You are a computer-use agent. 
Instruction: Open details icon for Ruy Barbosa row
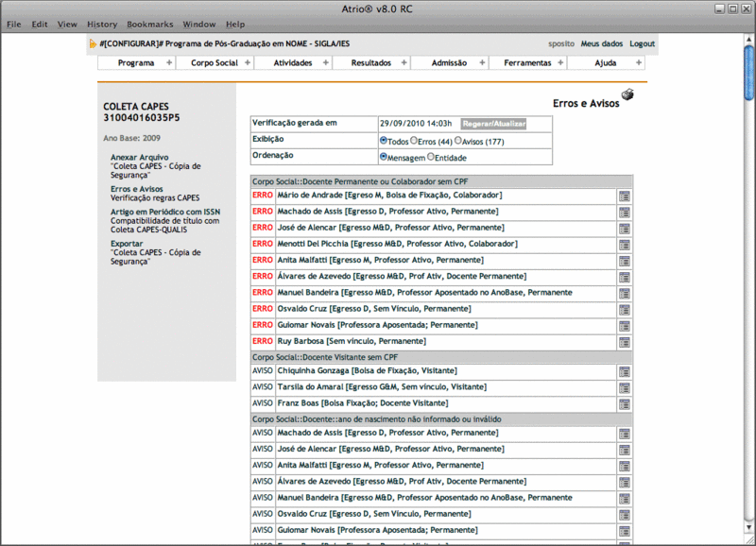point(625,341)
